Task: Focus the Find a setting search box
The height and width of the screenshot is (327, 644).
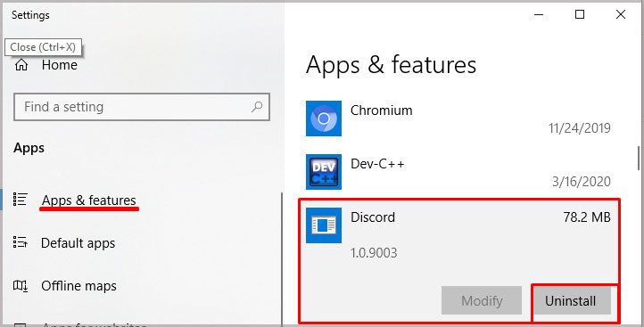Action: (142, 107)
